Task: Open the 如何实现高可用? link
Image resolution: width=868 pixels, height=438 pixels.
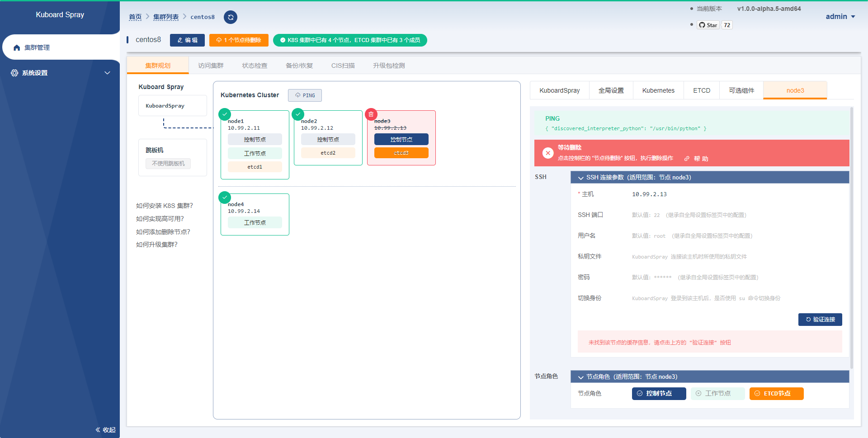Action: pos(160,219)
